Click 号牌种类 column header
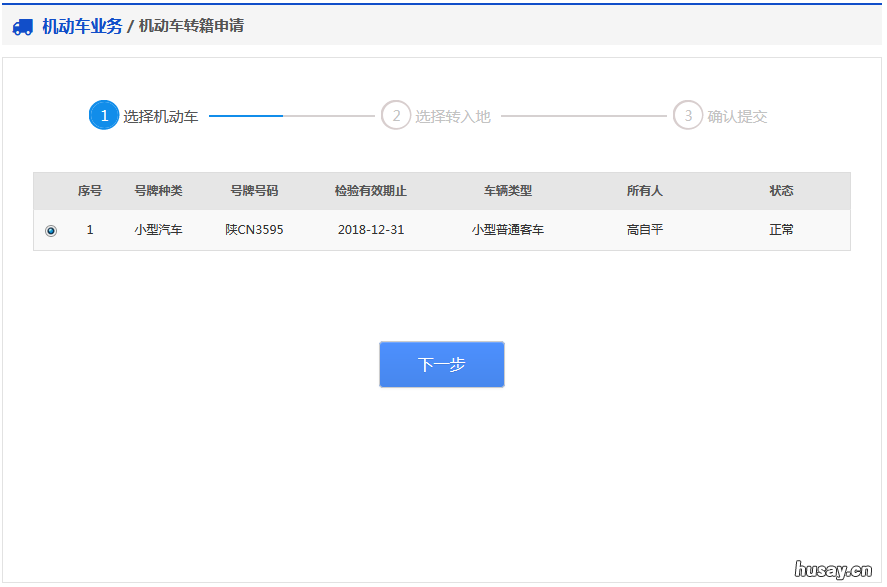887x587 pixels. click(x=158, y=191)
